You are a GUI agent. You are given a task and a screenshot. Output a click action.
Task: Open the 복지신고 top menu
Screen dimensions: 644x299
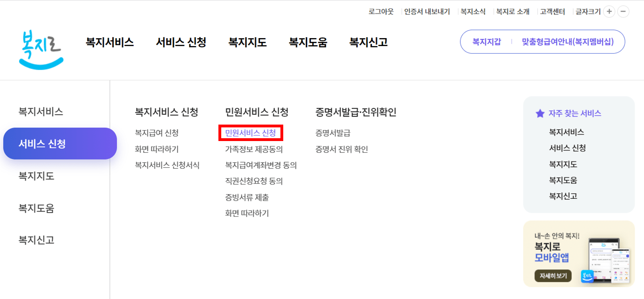[368, 42]
